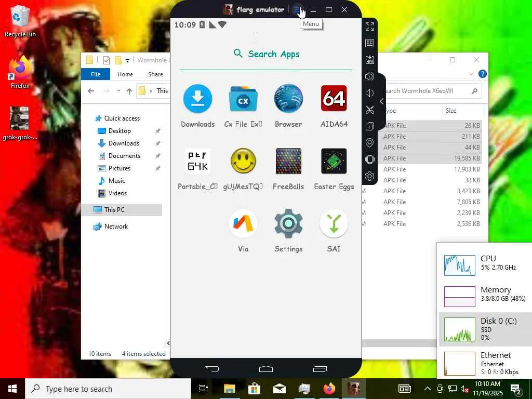Click the CPU performance graph
The image size is (532, 399).
coord(459,265)
